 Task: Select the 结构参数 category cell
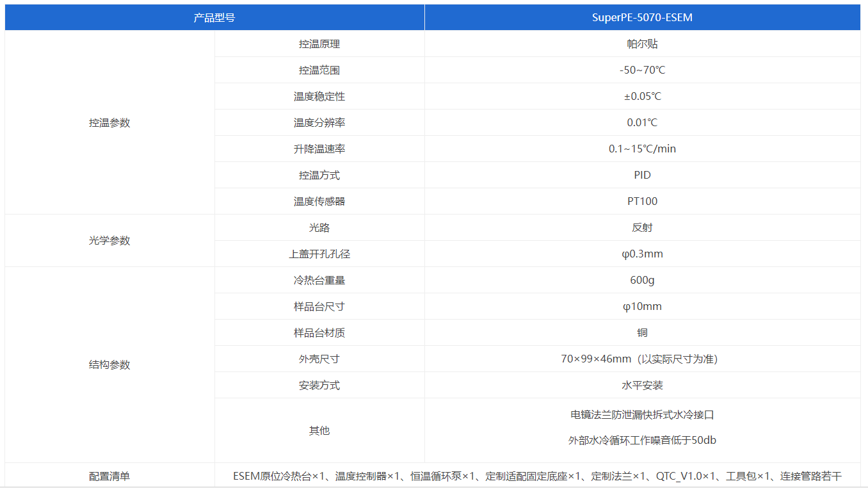(109, 365)
